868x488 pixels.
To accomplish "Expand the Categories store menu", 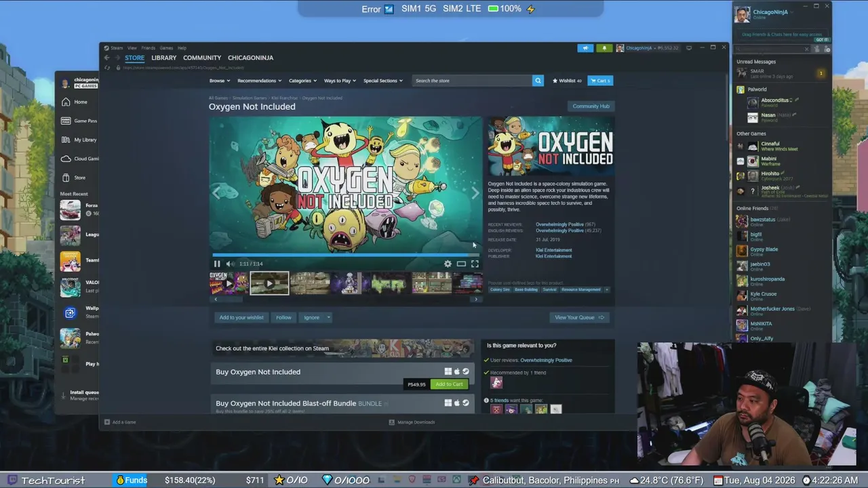I will 302,81.
